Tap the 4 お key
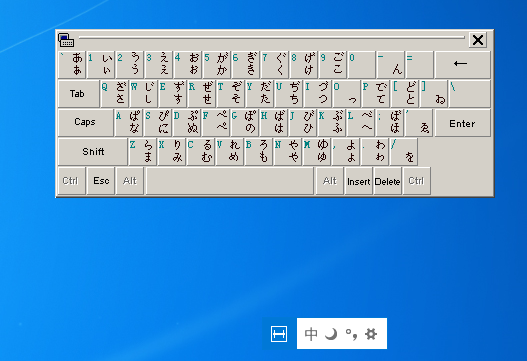 [x=188, y=64]
